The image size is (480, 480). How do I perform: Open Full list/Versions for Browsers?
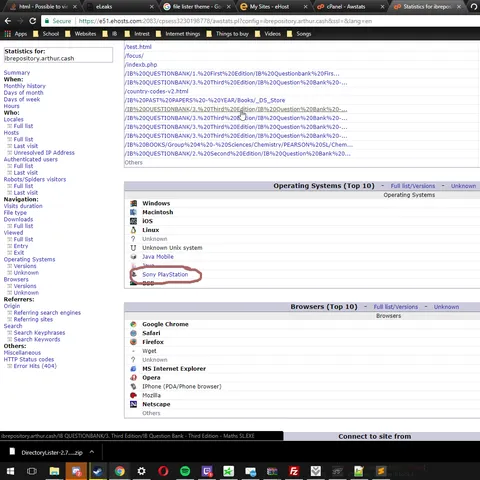tap(395, 307)
